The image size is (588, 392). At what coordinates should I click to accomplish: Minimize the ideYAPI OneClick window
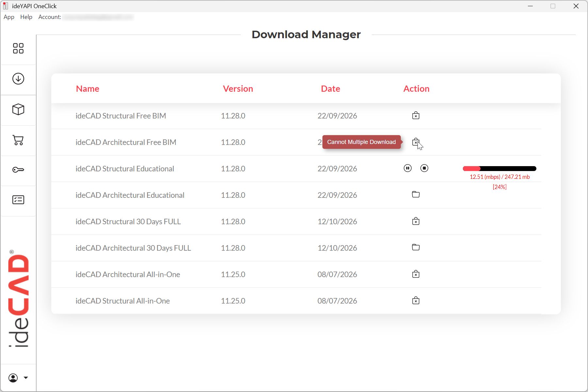click(x=530, y=6)
